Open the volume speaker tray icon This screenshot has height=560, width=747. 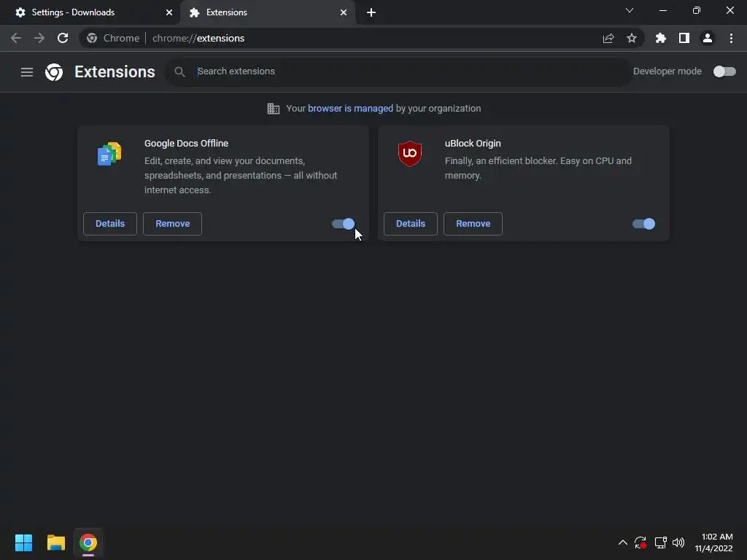click(x=678, y=542)
